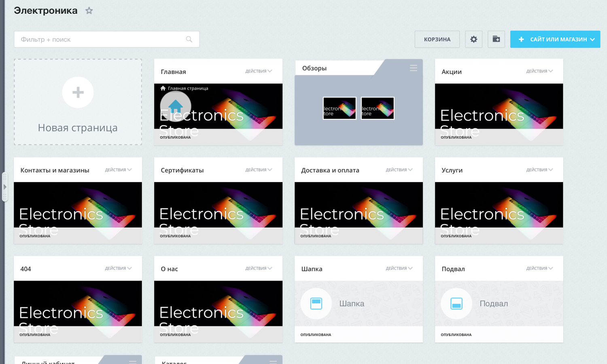Click the home icon on Главная thumbnail
This screenshot has height=364, width=607.
point(176,106)
